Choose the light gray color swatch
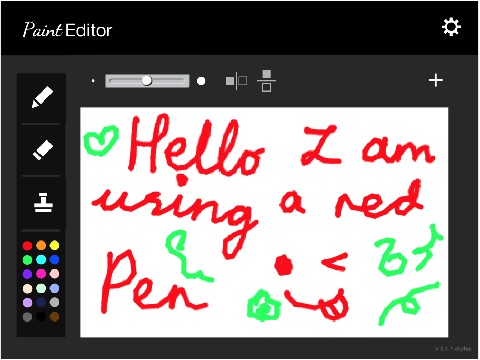Screen dimensions: 480x360 (54, 302)
